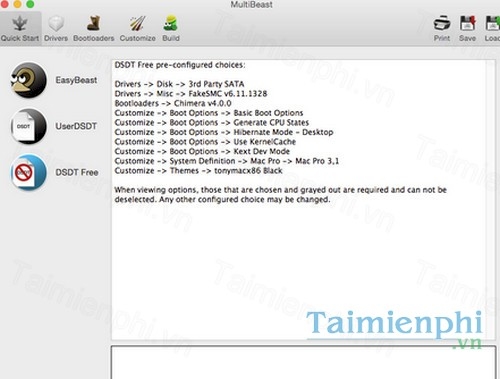Select the DSDT Free preset icon
The image size is (500, 379).
click(28, 172)
